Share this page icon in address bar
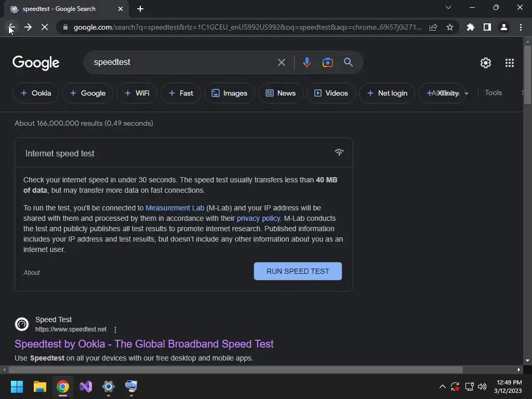532x399 pixels. click(433, 27)
